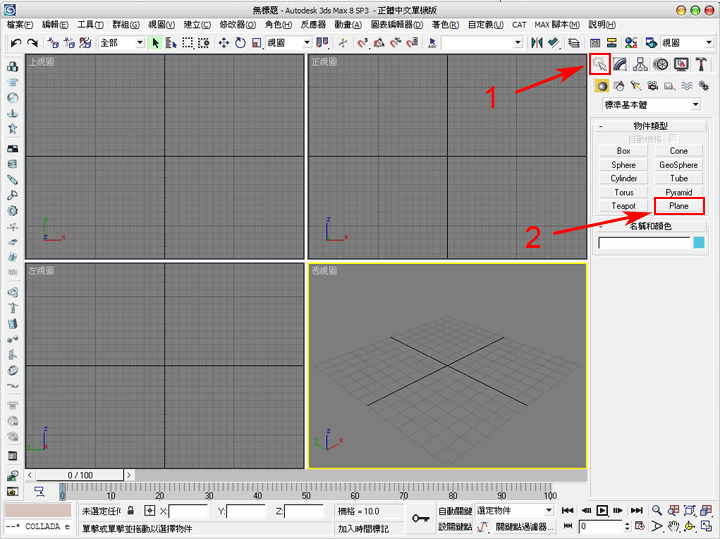720x539 pixels.
Task: Click the pink MAXScript listener swatch
Action: point(38,510)
